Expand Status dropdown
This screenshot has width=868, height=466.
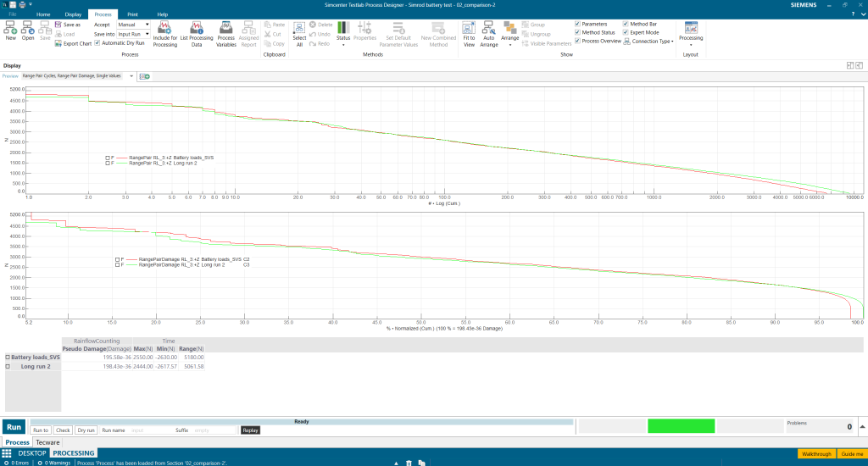coord(343,45)
